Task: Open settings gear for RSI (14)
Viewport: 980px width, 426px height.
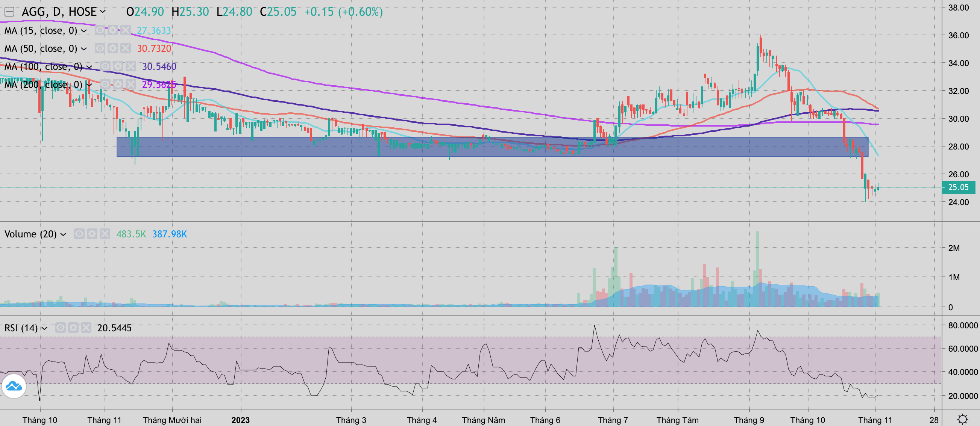Action: click(x=73, y=328)
